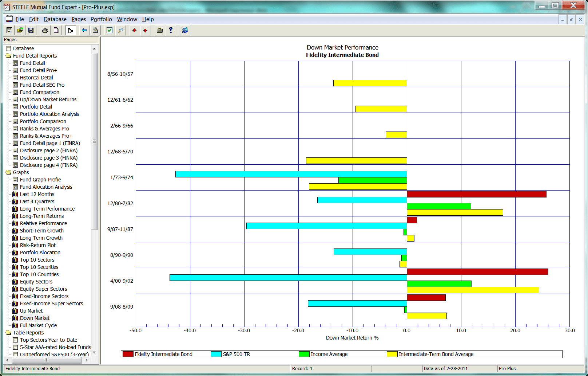Click the yellow Intermediate-Term Bond Average swatch
Screen dimensions: 588x376
click(x=392, y=354)
